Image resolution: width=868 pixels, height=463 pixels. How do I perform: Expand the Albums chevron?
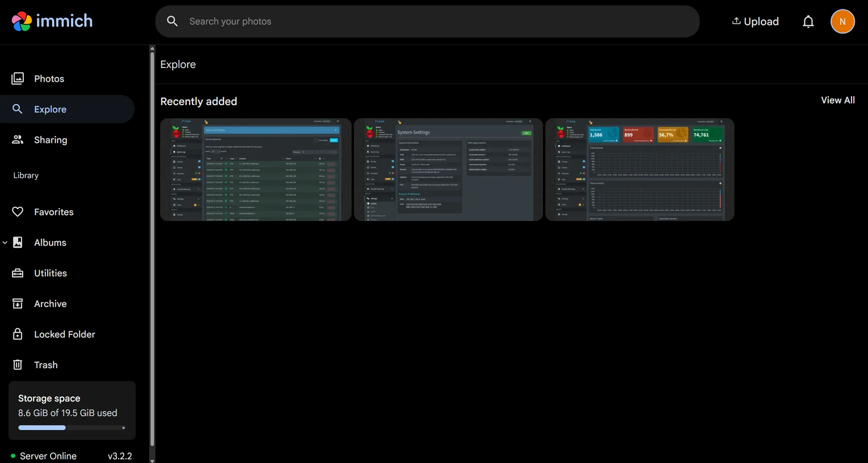[5, 243]
